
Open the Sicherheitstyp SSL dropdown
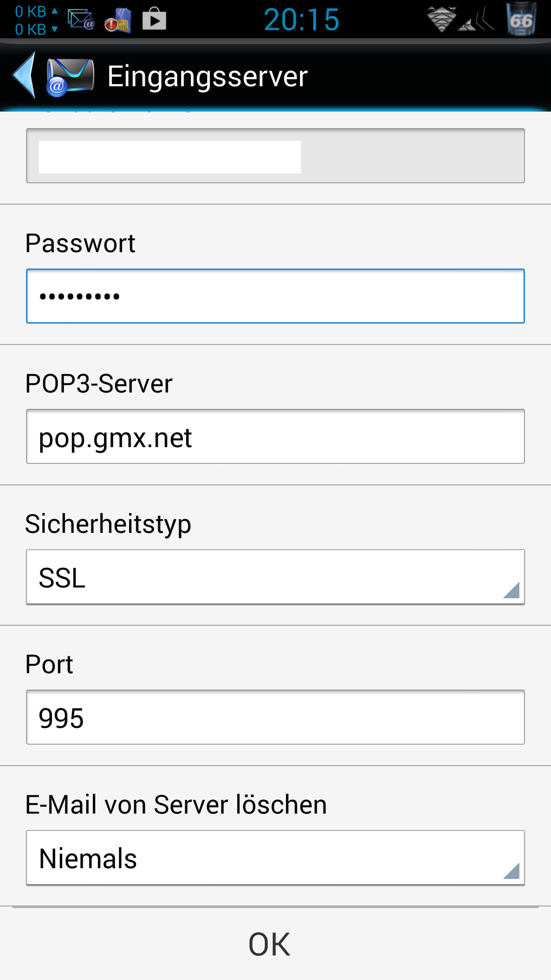275,577
